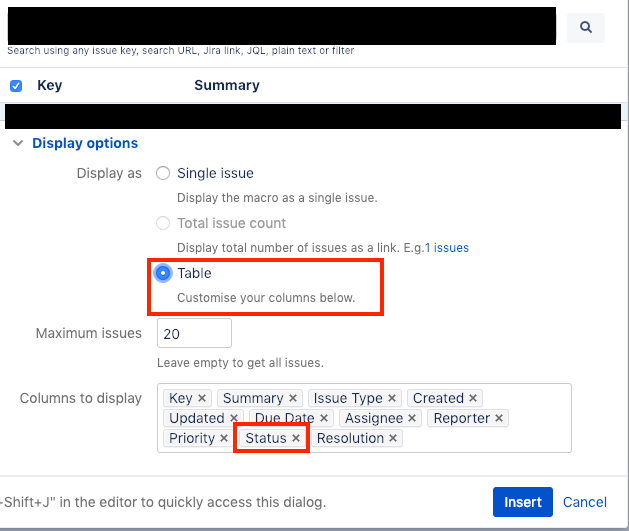Remove the Created column tag
Screen dimensions: 629x531
(473, 398)
